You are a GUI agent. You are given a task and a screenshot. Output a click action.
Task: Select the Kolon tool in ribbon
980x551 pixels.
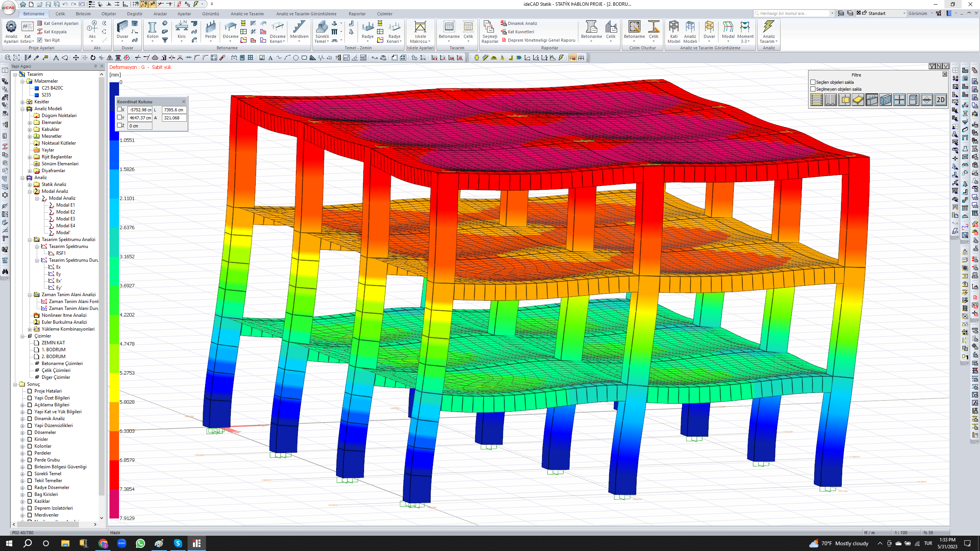(x=152, y=31)
